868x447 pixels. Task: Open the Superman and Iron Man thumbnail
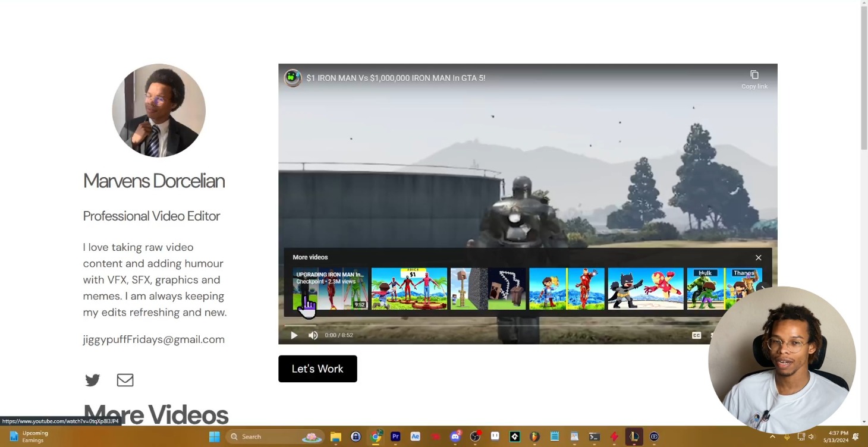pyautogui.click(x=567, y=288)
